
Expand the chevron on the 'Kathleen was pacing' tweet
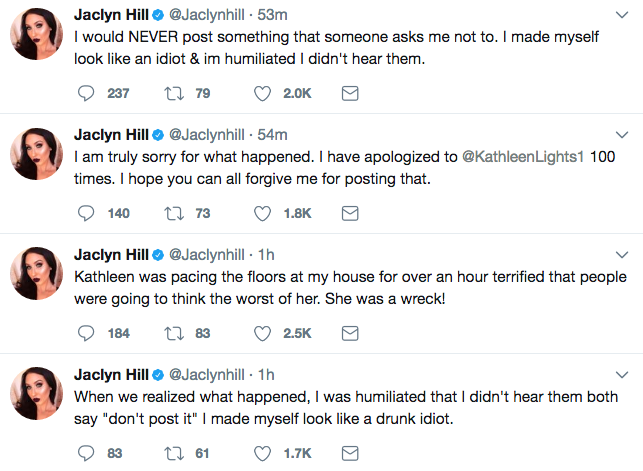[x=622, y=255]
